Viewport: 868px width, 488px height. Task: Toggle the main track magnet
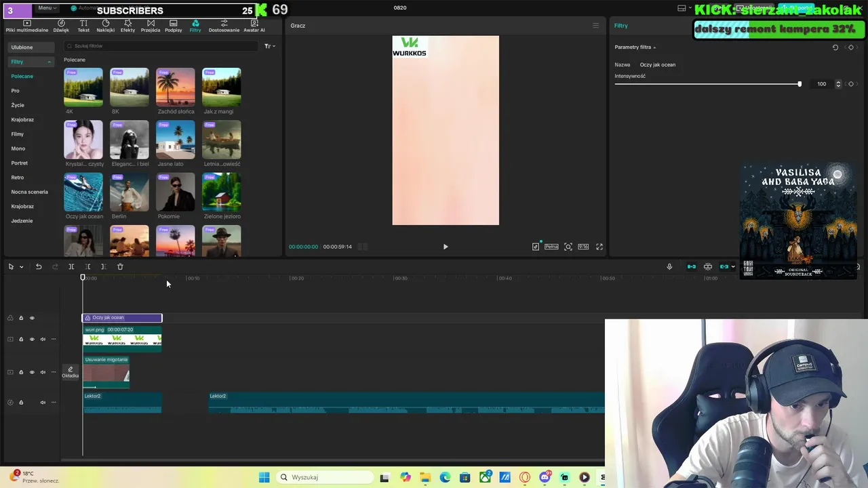click(x=692, y=267)
